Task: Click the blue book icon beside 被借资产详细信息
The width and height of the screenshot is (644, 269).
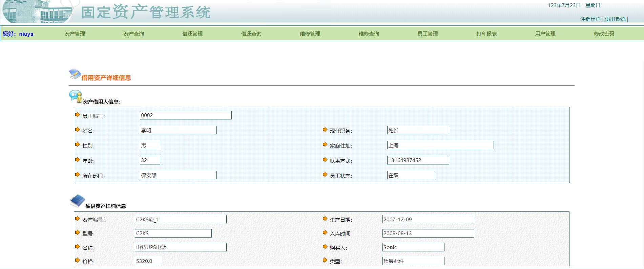Action: (x=77, y=201)
